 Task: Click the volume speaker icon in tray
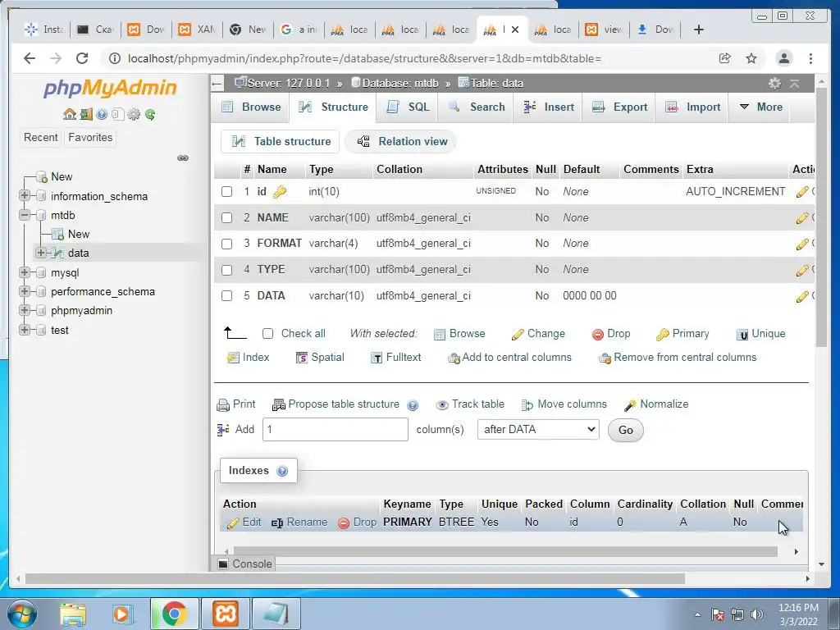(x=757, y=614)
